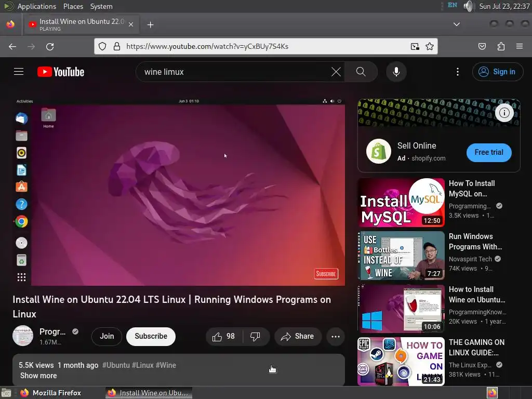Click the volume speaker tray icon
The width and height of the screenshot is (532, 399).
(x=468, y=6)
